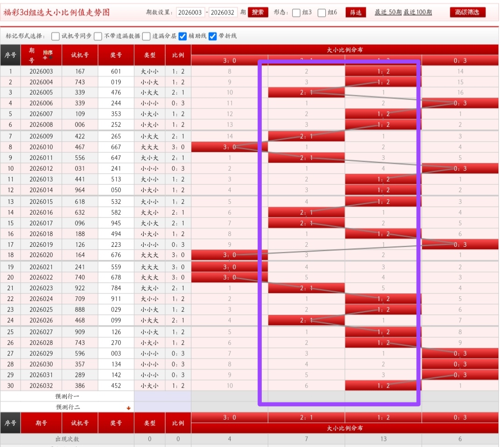Viewport: 504px width, 447px height.
Task: Click the red down arrow beside 预测行二
Action: 128,408
